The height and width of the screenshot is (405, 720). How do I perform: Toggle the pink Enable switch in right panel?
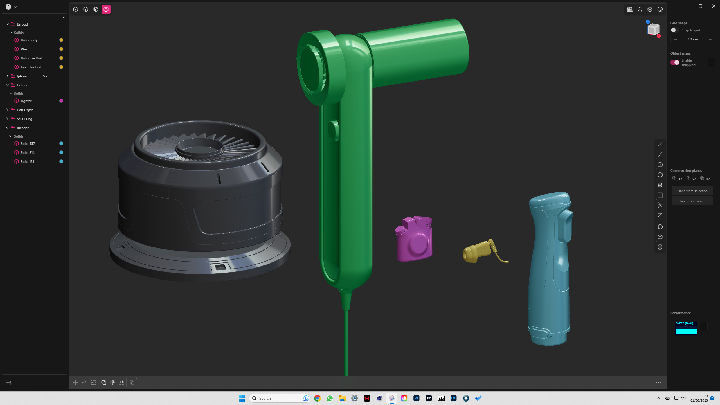[x=675, y=62]
